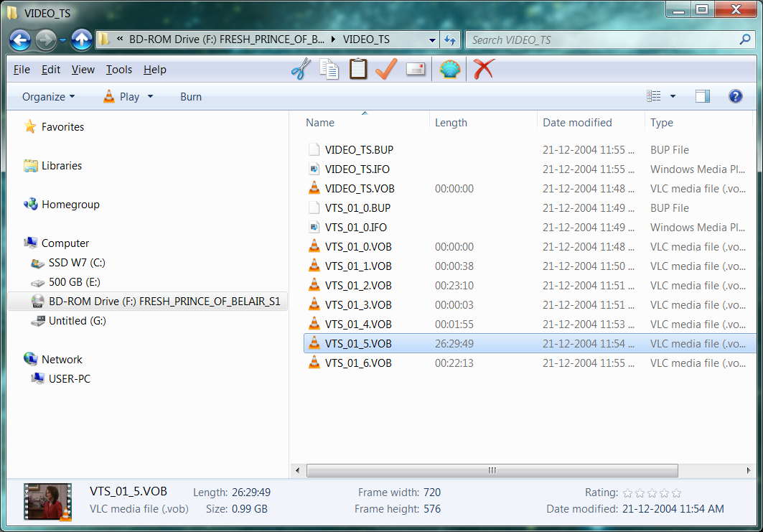This screenshot has width=763, height=532.
Task: Click the Paste clipboard toolbar icon
Action: pos(358,69)
